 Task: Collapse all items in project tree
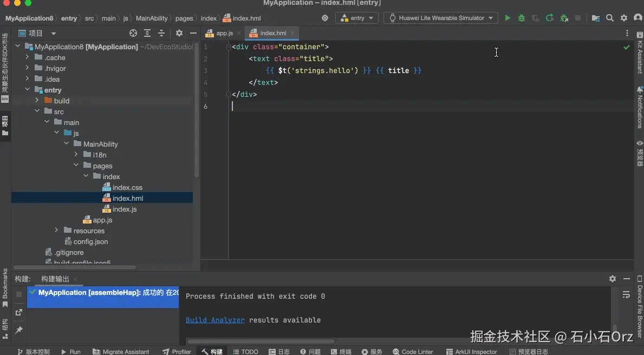[x=161, y=33]
